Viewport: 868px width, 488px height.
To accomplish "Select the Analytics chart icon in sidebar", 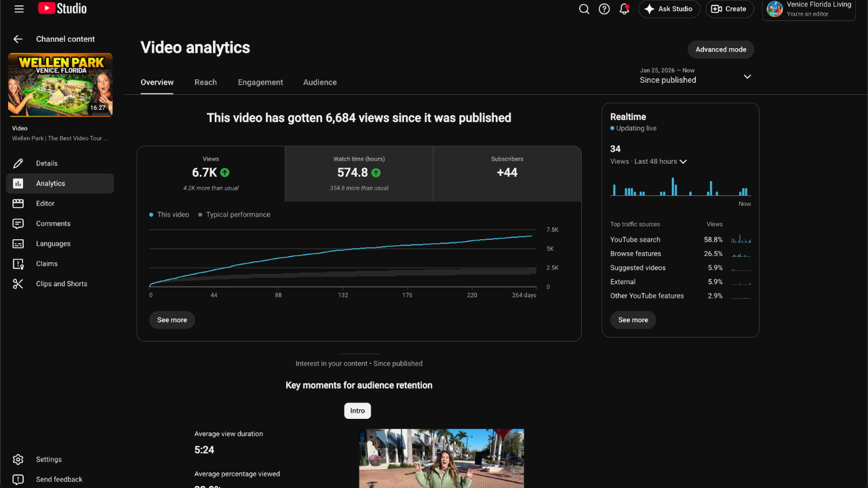I will pos(18,184).
